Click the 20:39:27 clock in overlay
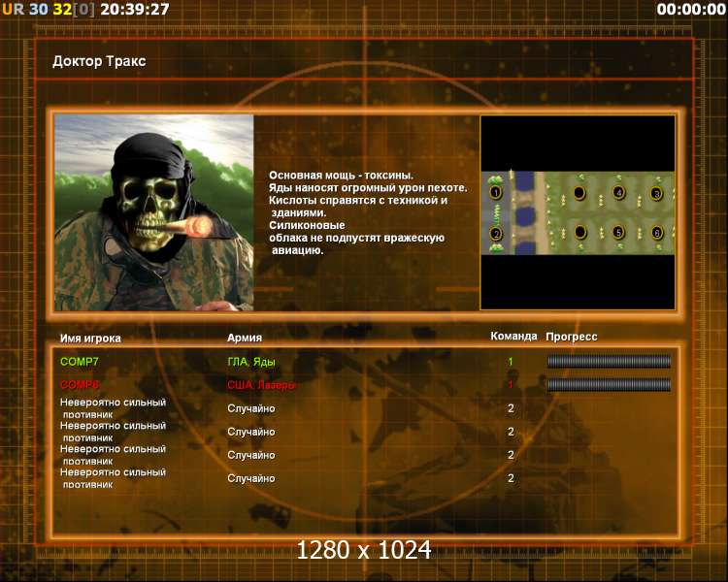 135,10
